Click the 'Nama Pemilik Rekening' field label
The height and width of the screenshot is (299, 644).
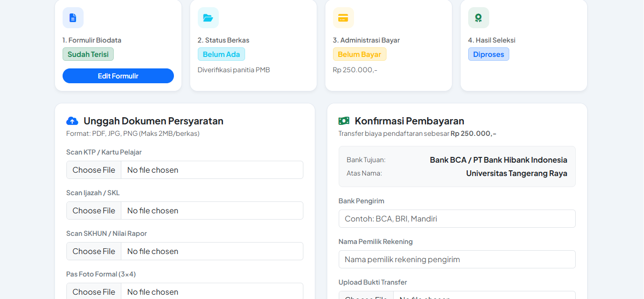pos(376,242)
